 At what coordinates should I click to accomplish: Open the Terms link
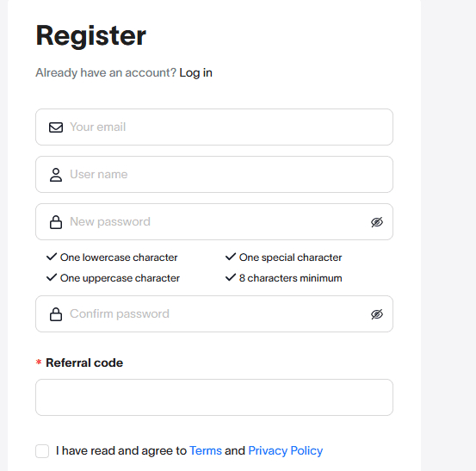point(206,450)
